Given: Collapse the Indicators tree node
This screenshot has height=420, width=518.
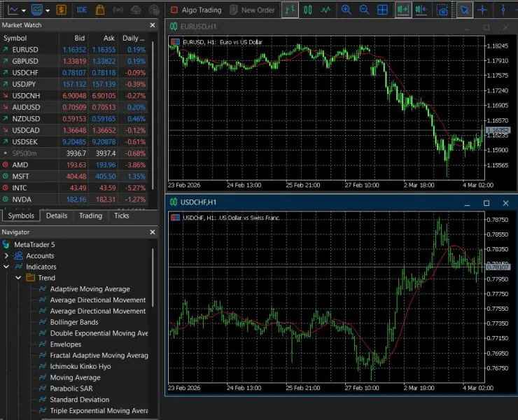Looking at the screenshot, I should (6, 267).
